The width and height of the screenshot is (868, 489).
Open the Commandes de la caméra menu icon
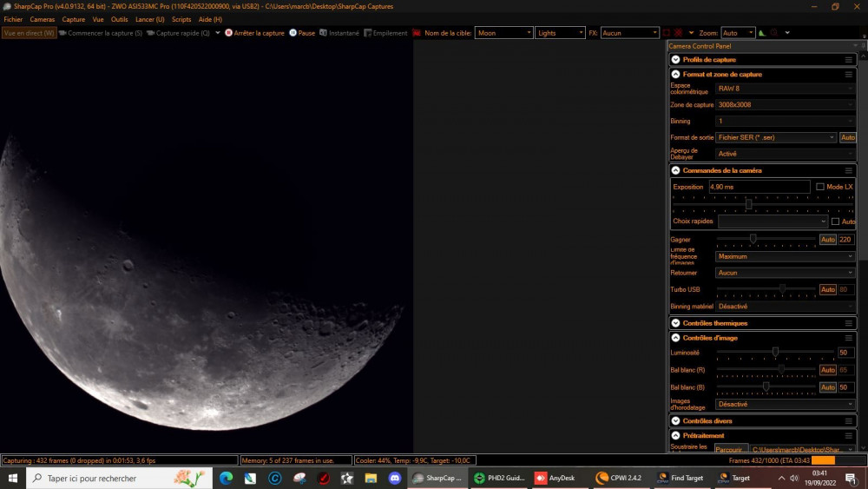click(x=849, y=170)
